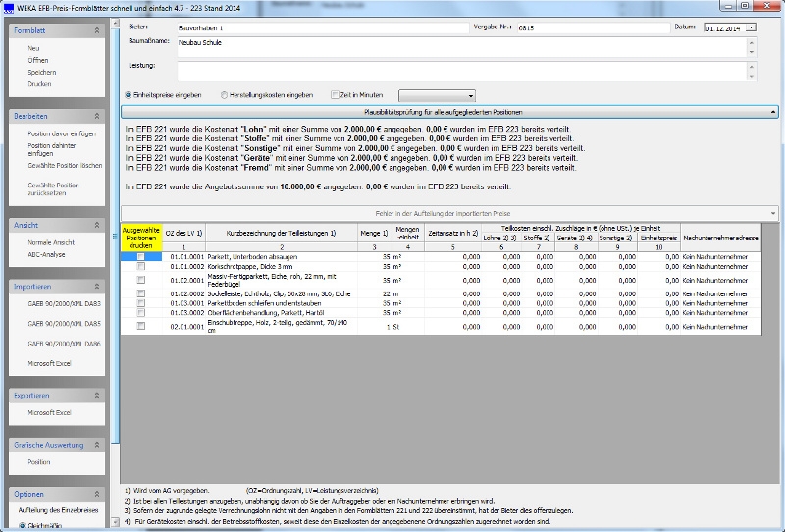Open the ABC-Analyse view
Viewport: 785px width, 532px height.
46,254
